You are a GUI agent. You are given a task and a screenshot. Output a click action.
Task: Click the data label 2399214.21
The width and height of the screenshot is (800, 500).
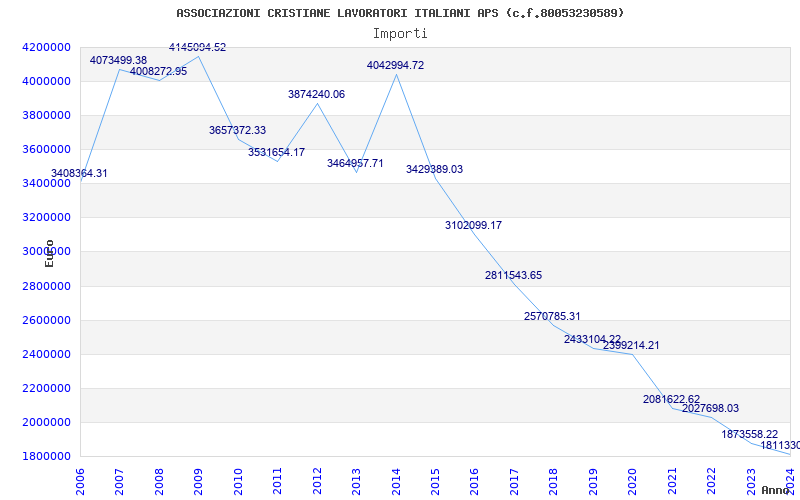[x=631, y=345]
